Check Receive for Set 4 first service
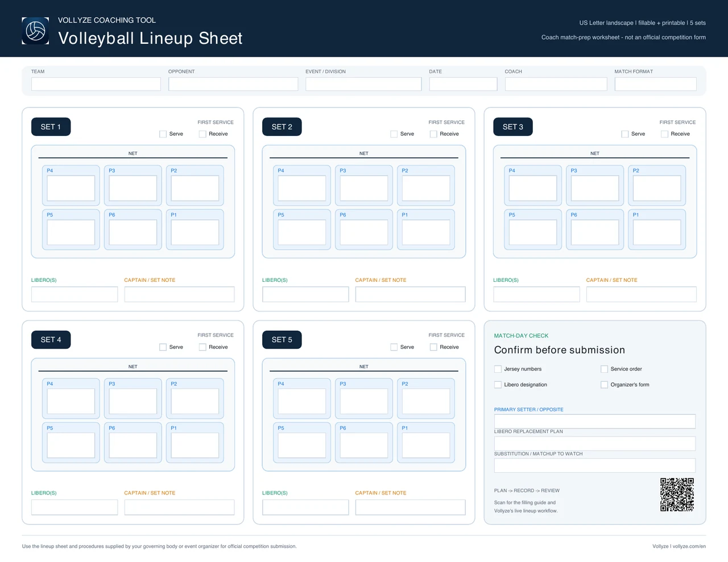This screenshot has height=562, width=728. pos(202,347)
